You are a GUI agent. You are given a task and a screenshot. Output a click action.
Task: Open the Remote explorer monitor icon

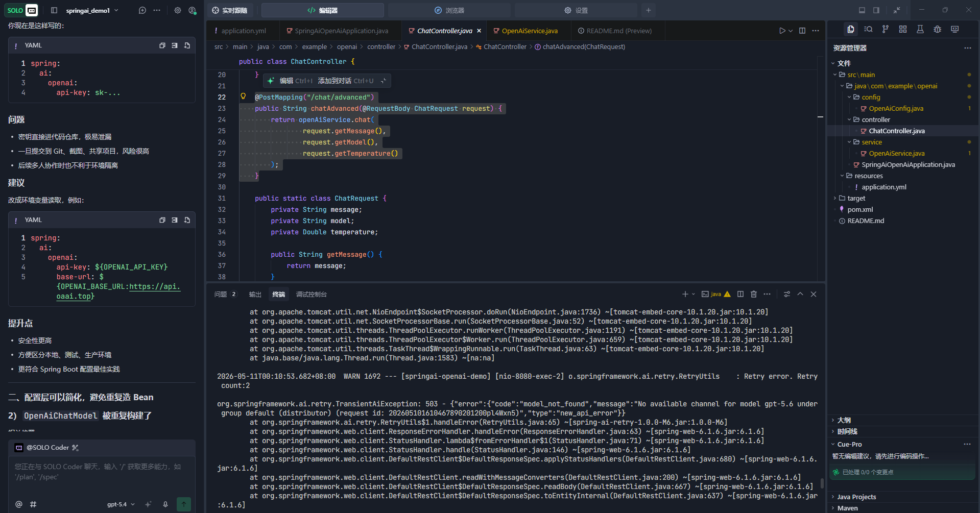tap(955, 30)
